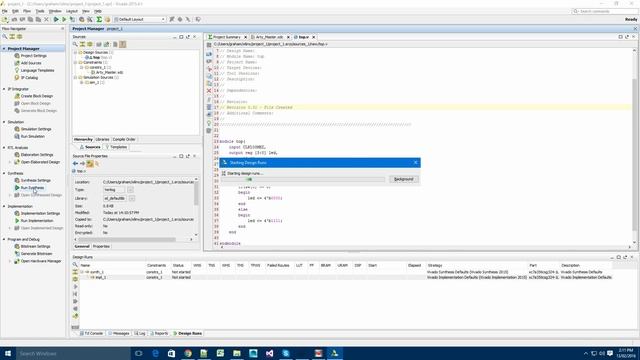
Task: Click Run Implementation in Flow Navigator
Action: click(37, 221)
